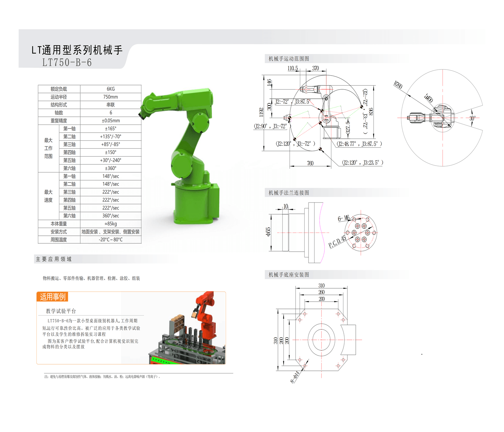Image resolution: width=504 pixels, height=432 pixels.
Task: Select the "轴数" row label
Action: 59,113
